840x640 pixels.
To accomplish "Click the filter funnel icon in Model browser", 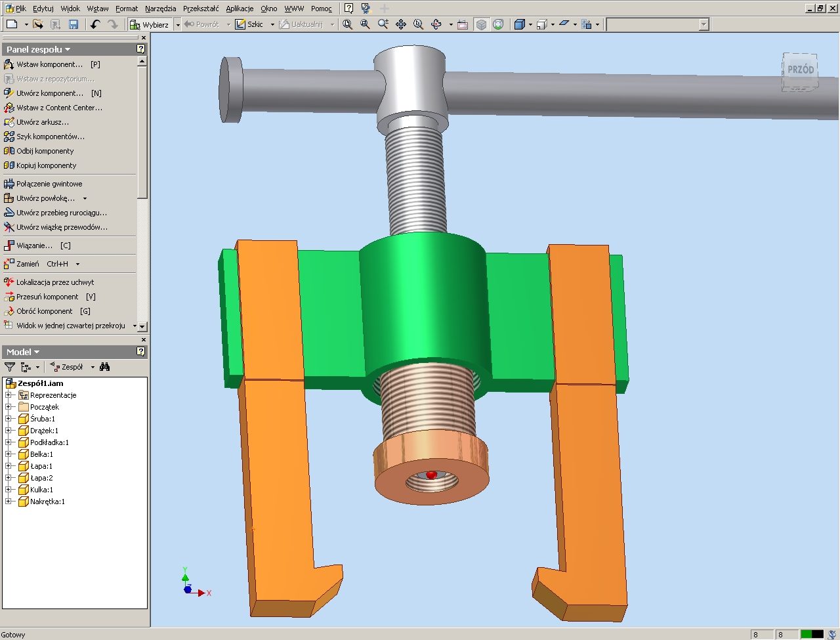I will [x=10, y=367].
